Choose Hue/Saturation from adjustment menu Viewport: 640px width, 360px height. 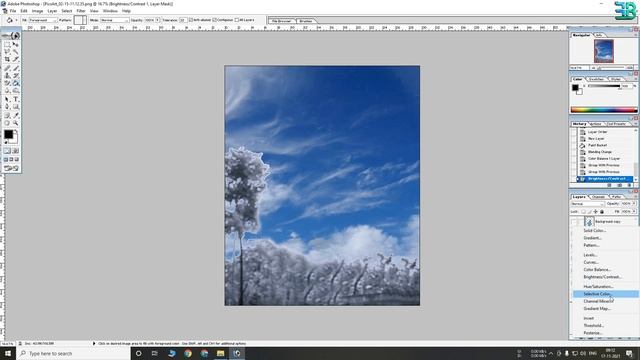click(x=598, y=287)
